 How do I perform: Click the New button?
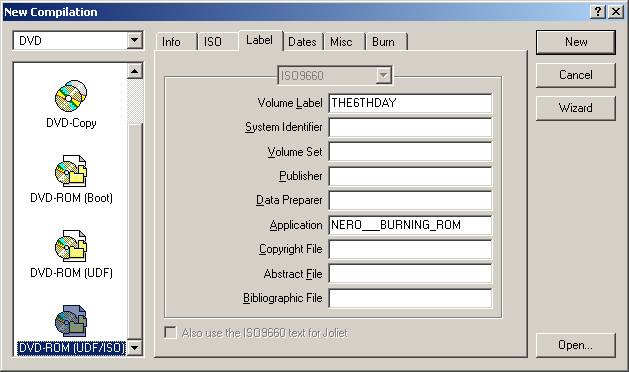tap(576, 42)
